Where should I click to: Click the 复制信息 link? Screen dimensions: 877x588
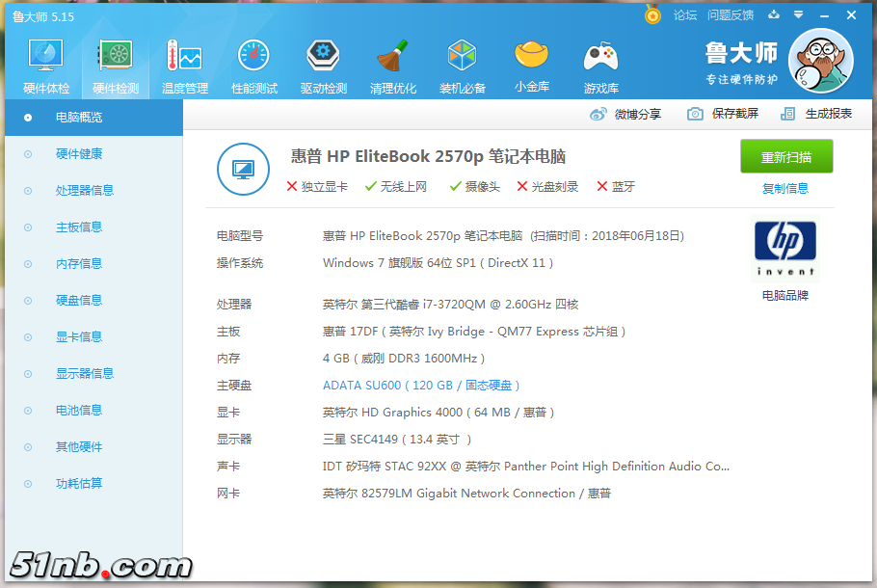coord(785,189)
